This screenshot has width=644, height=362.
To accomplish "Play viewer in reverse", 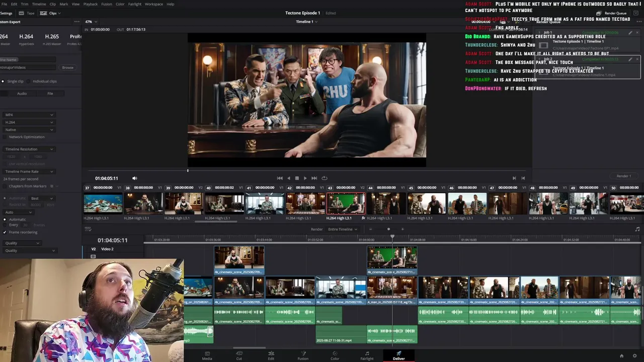I will [x=288, y=178].
